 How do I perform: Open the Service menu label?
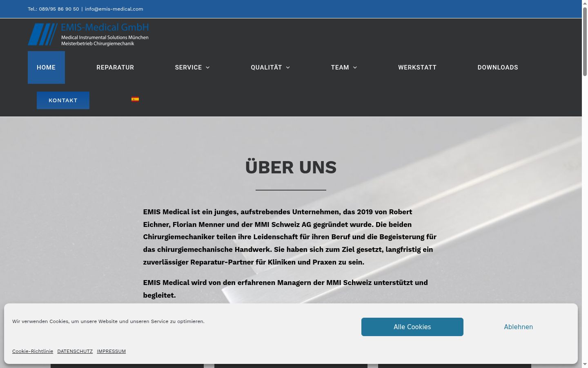point(188,67)
